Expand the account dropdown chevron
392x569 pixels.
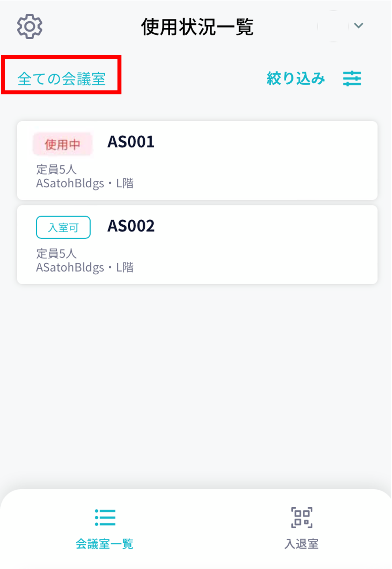coord(359,26)
